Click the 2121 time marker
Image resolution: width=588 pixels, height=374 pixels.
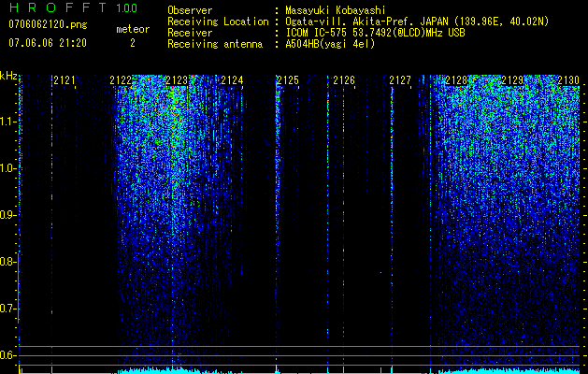click(65, 80)
